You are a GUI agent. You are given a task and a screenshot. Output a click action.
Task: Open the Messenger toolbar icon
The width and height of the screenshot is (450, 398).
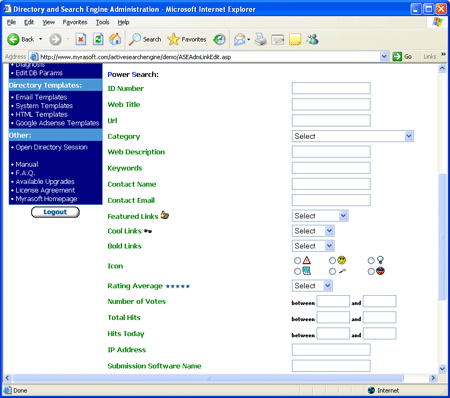click(x=313, y=39)
